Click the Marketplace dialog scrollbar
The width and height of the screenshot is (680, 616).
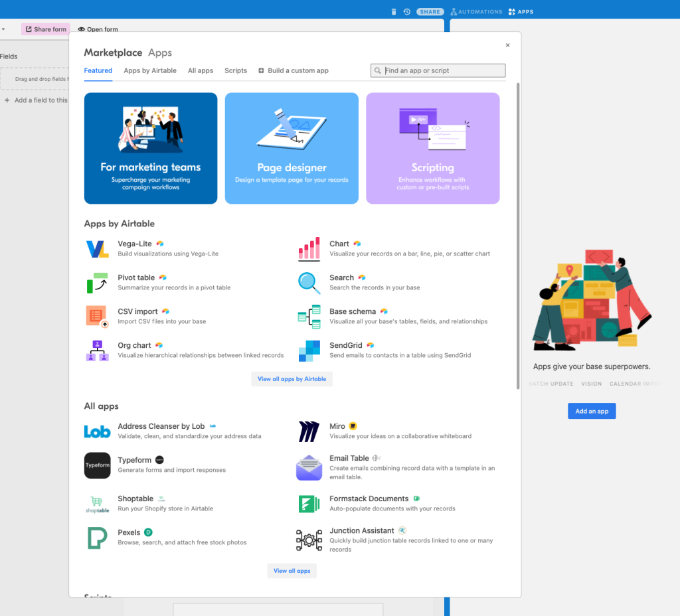click(518, 236)
